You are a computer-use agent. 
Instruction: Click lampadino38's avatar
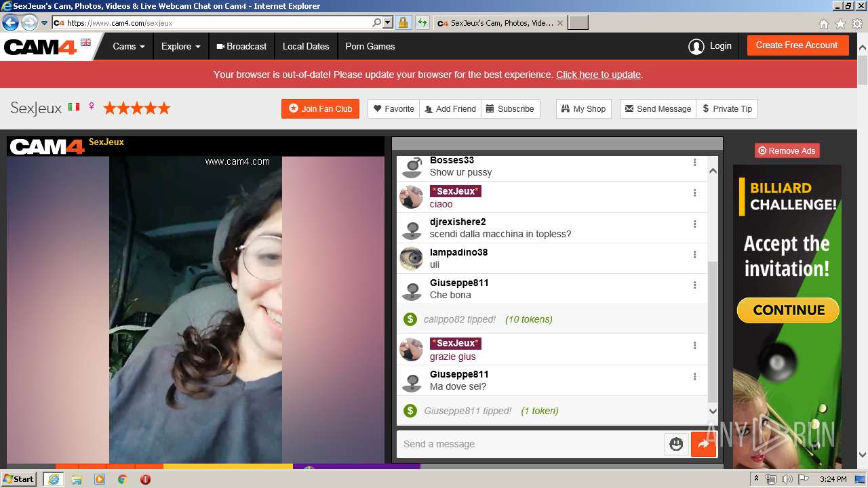412,258
